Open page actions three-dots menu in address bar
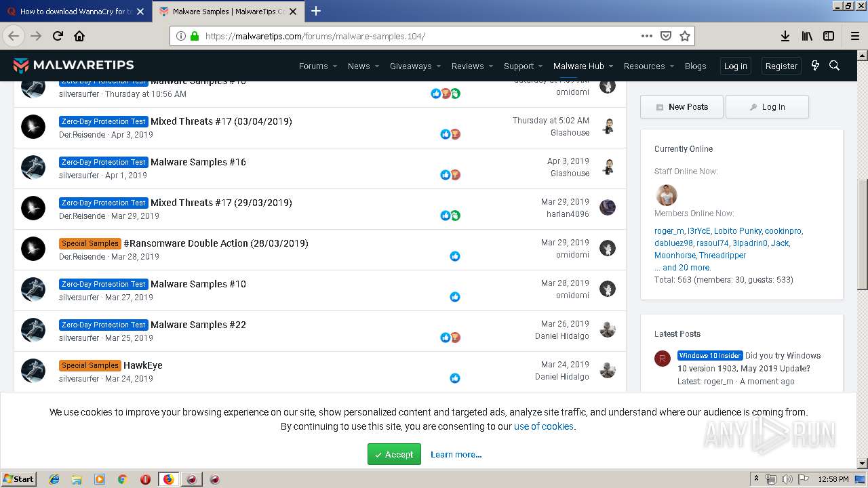Screen dimensions: 868x488 [647, 36]
